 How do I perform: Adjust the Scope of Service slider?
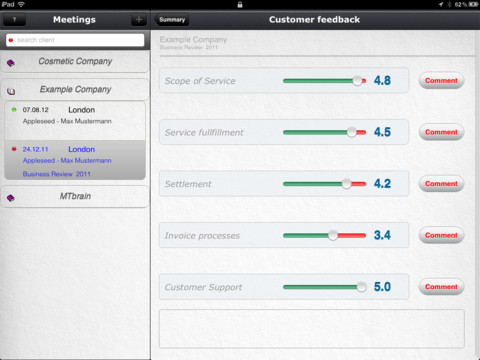click(324, 81)
